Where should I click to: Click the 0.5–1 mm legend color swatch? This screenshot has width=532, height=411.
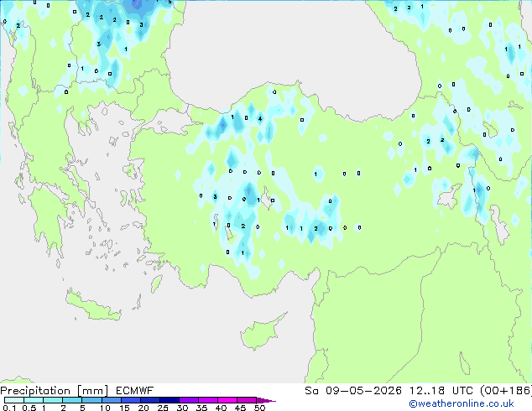34,400
